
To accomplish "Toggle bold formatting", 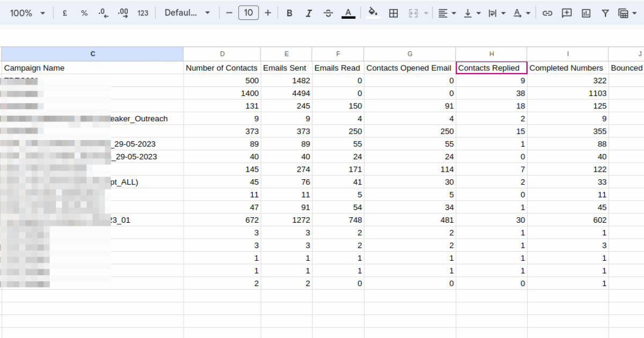I will (x=289, y=13).
